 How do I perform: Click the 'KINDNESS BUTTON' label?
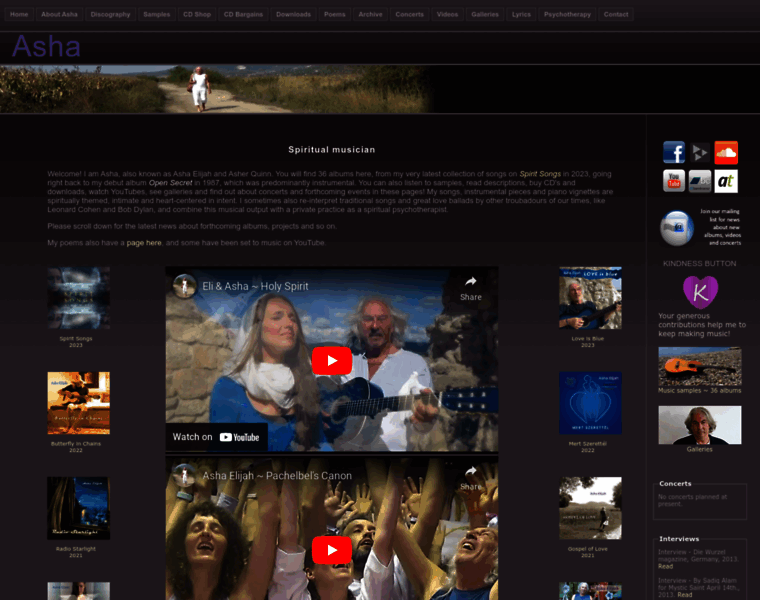[x=699, y=264]
